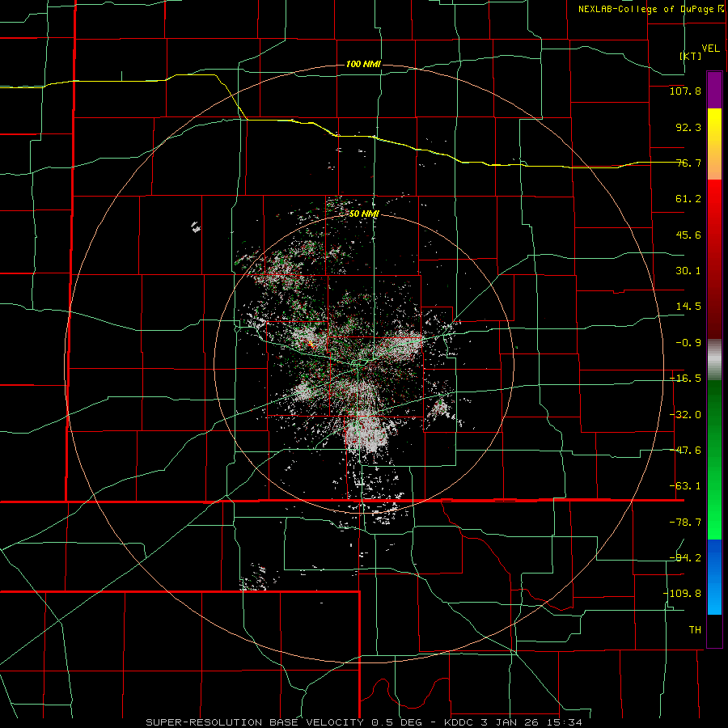Select the -47.6 velocity scale value
The height and width of the screenshot is (728, 728).
(685, 451)
